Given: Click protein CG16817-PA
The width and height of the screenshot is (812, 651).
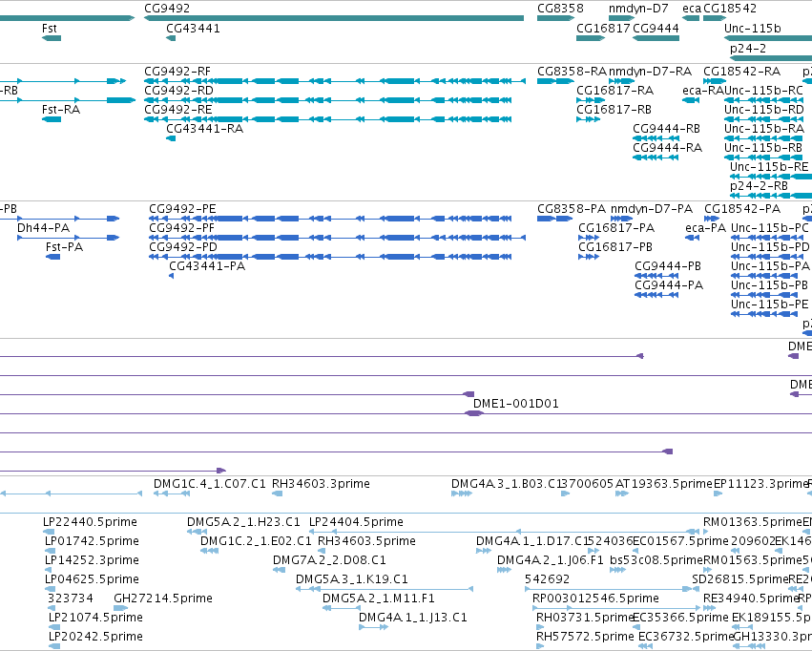Looking at the screenshot, I should click(x=616, y=228).
